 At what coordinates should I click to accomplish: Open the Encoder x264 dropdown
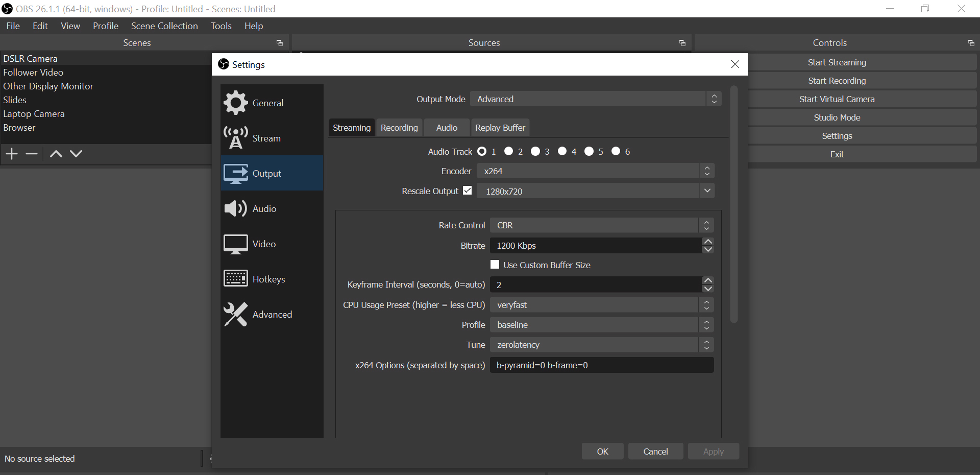tap(596, 171)
